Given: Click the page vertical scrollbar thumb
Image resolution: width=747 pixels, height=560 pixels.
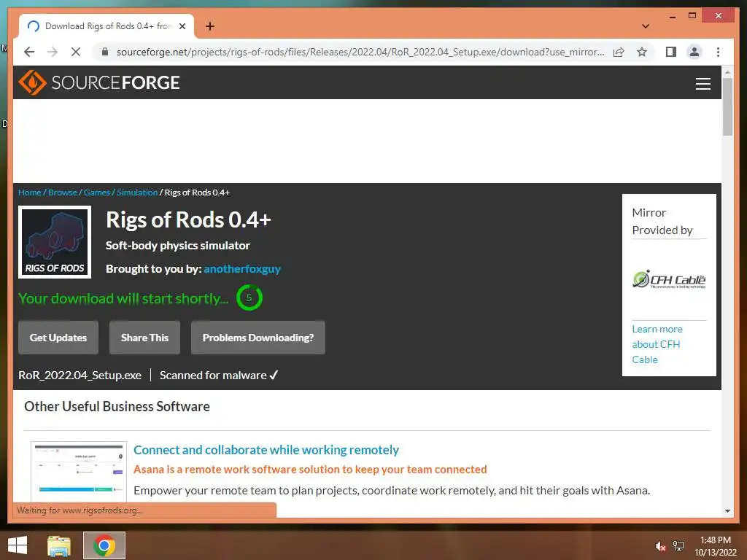Looking at the screenshot, I should point(727,106).
